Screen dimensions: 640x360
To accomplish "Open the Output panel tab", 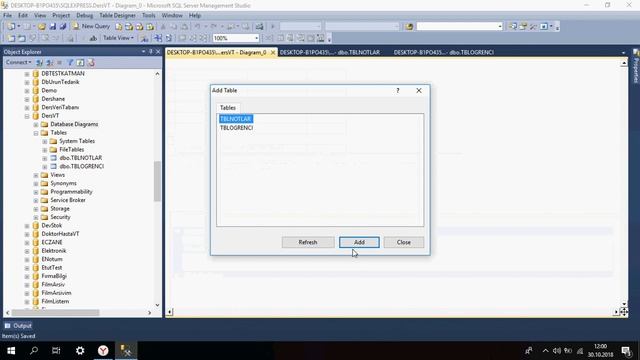I will coord(18,326).
